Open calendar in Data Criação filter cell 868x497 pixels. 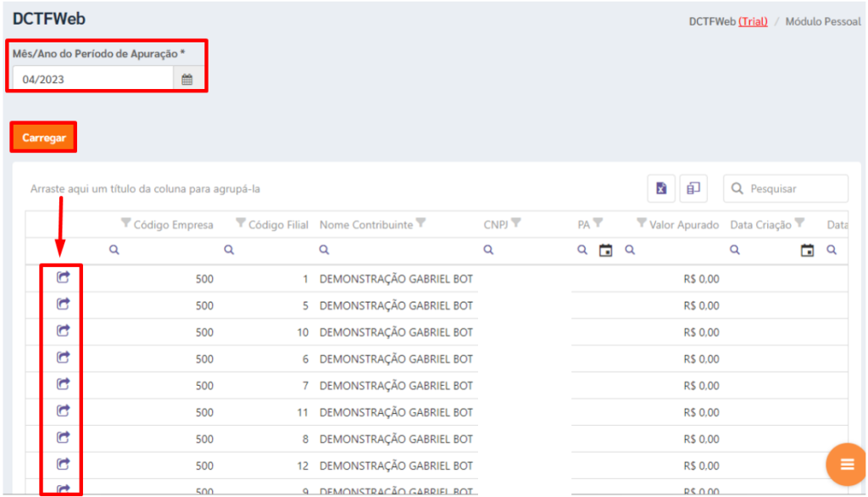pos(807,250)
